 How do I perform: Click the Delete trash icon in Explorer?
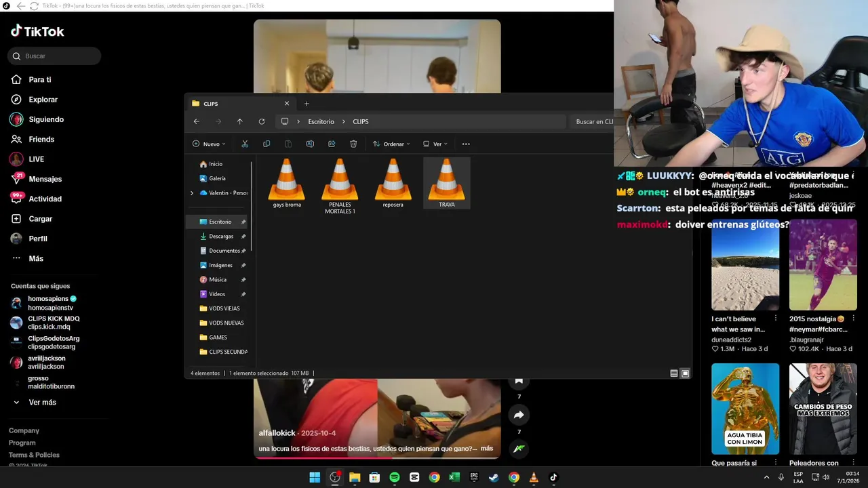[x=353, y=144]
